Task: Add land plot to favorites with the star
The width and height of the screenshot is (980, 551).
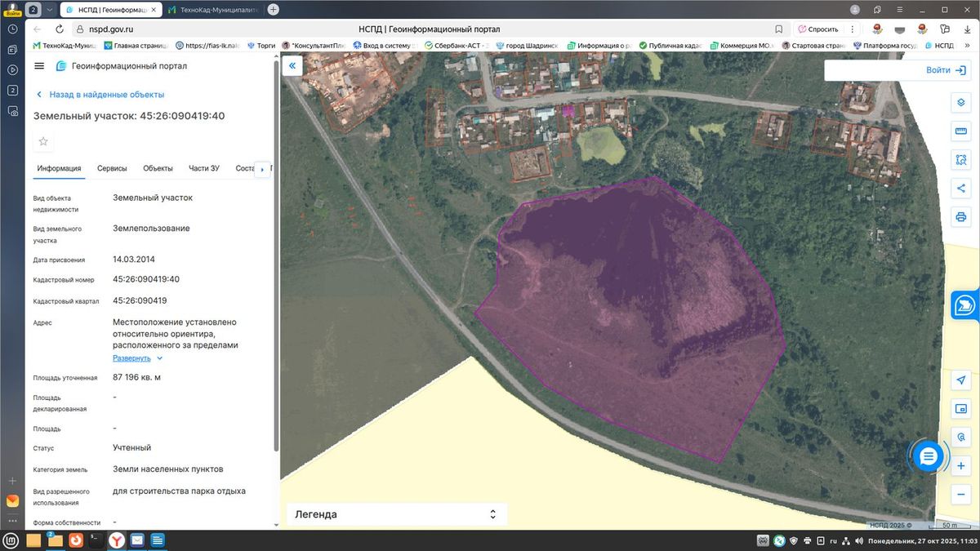Action: tap(43, 141)
